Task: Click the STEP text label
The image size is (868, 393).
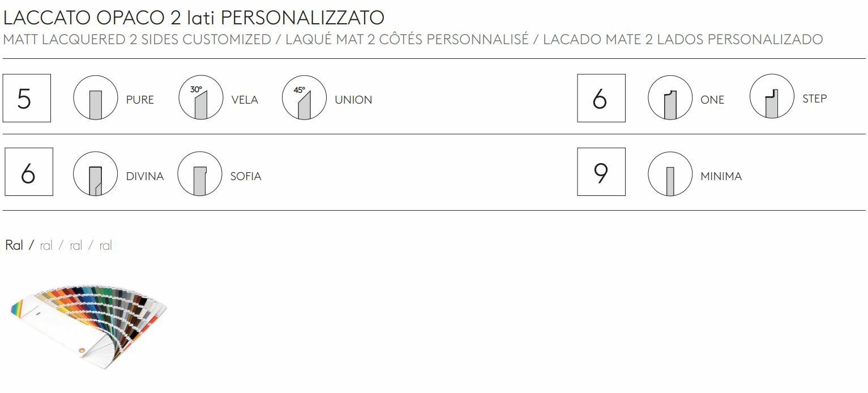Action: click(x=814, y=99)
